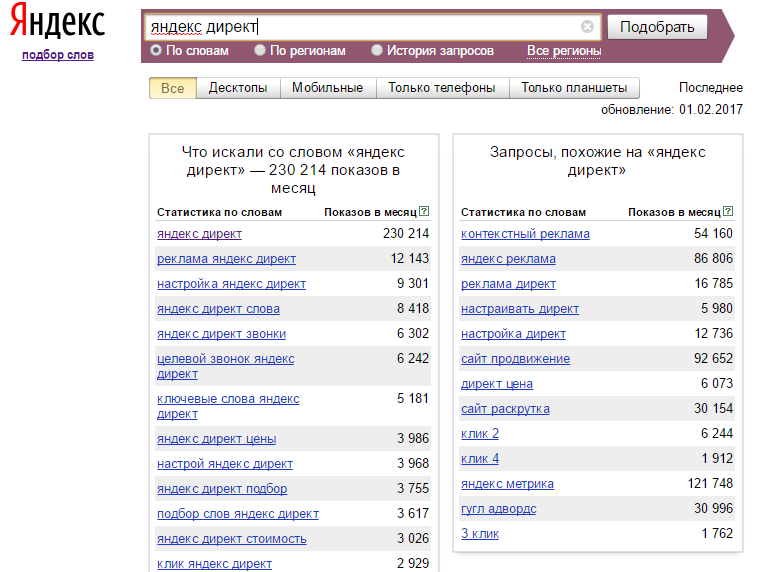Switch to the 'Только планшеты' tab
The image size is (783, 572).
(574, 88)
